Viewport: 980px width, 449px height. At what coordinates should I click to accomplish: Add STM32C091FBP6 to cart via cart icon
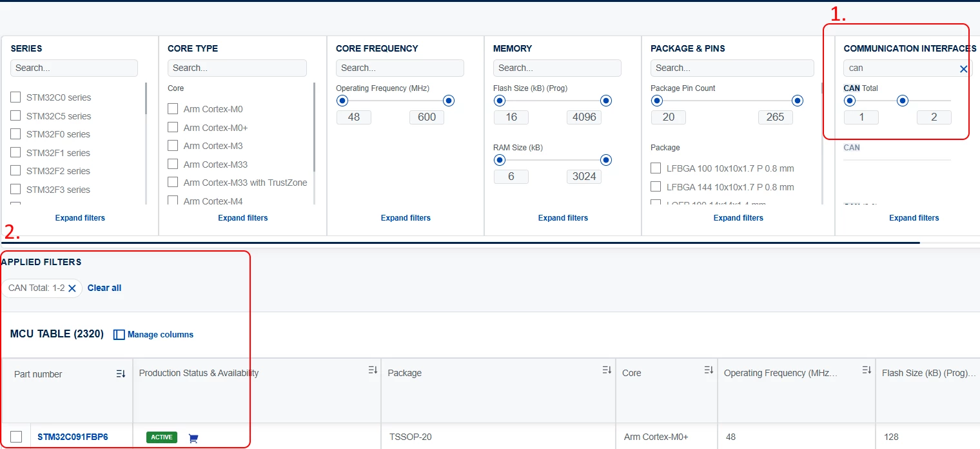(193, 438)
